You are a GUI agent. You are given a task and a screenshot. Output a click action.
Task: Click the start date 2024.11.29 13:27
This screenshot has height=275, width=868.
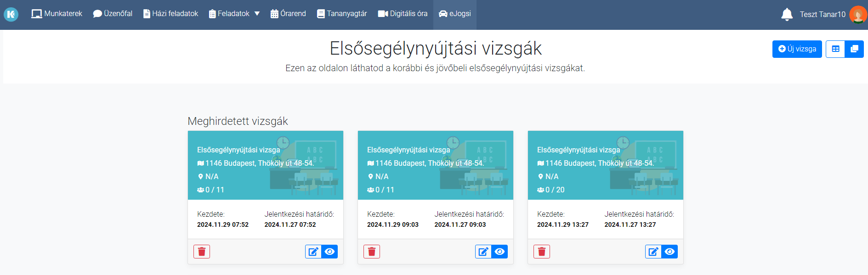tap(563, 224)
